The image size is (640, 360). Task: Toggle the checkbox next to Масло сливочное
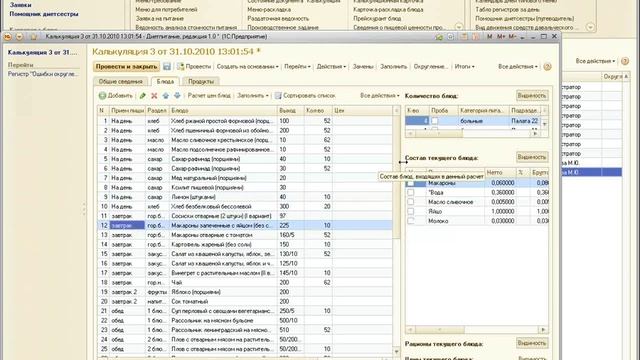[411, 202]
